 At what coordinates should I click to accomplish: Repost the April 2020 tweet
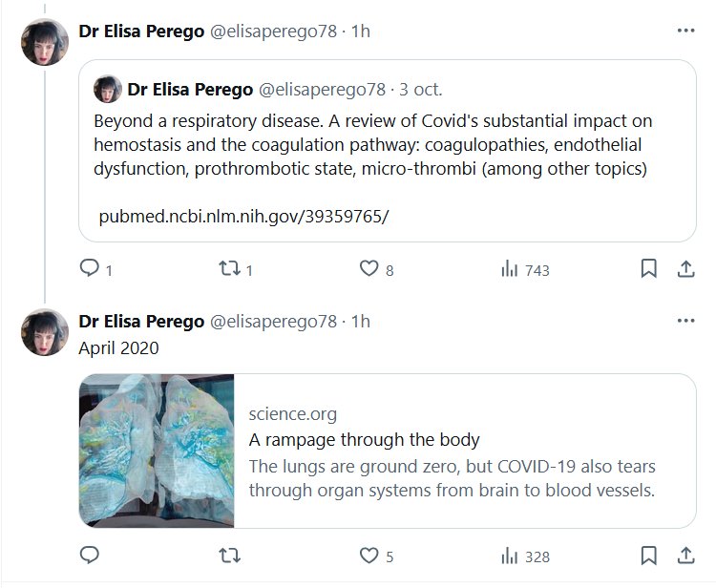coord(229,556)
